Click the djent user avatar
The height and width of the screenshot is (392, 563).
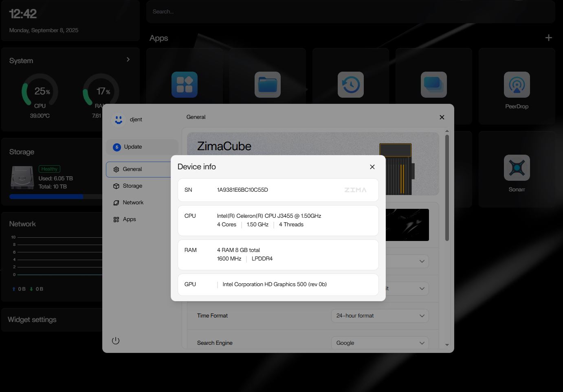point(119,119)
